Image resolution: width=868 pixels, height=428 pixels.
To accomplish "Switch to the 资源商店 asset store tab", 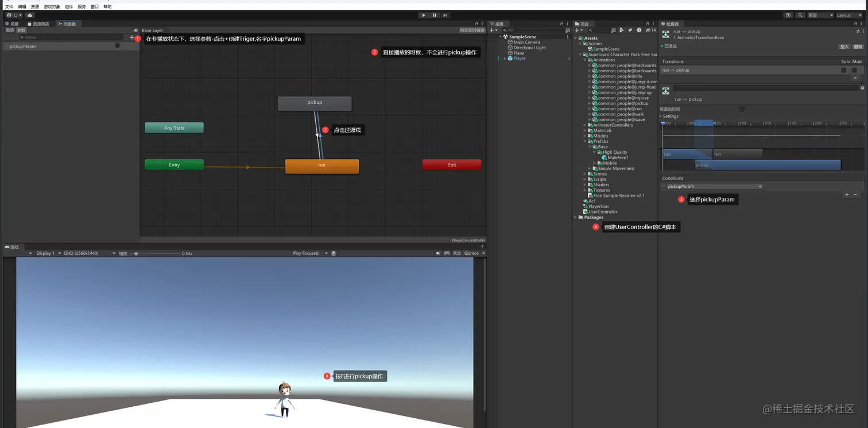I will tap(38, 24).
